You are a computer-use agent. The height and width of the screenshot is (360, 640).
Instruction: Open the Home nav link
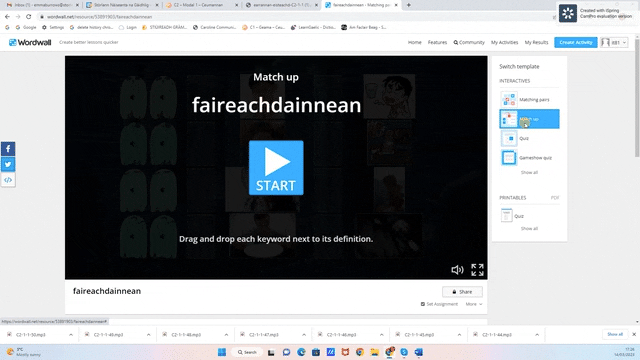(415, 42)
